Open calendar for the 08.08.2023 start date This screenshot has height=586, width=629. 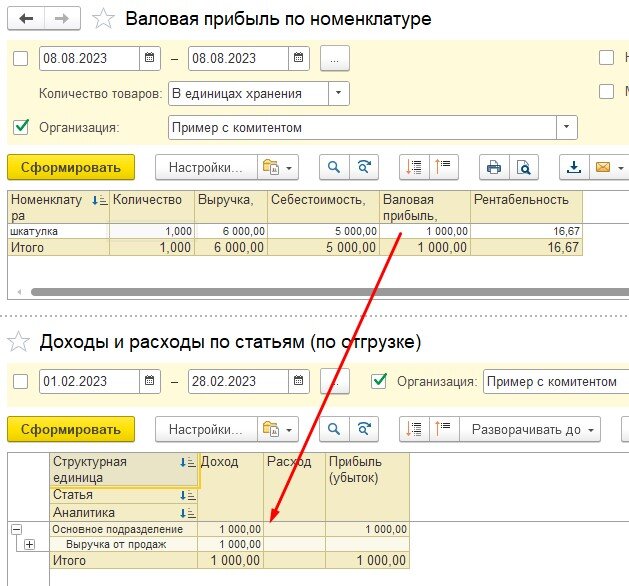[150, 58]
